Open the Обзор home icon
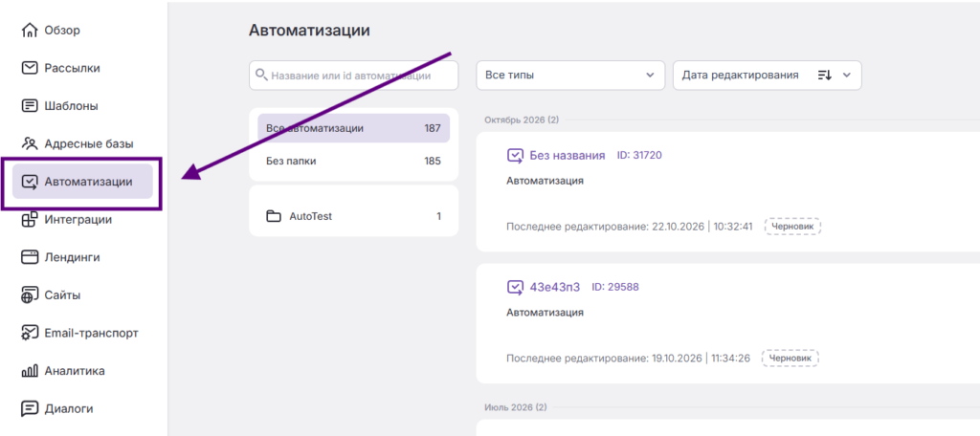 tap(30, 30)
